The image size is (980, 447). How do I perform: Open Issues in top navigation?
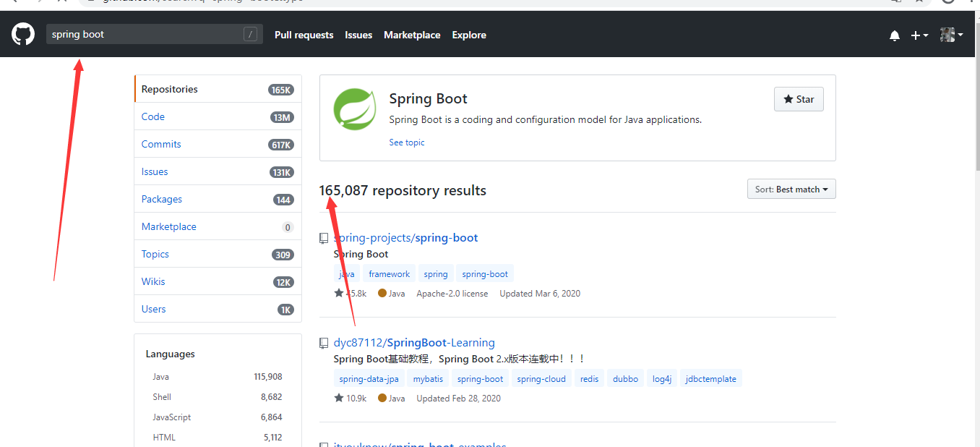pyautogui.click(x=358, y=35)
